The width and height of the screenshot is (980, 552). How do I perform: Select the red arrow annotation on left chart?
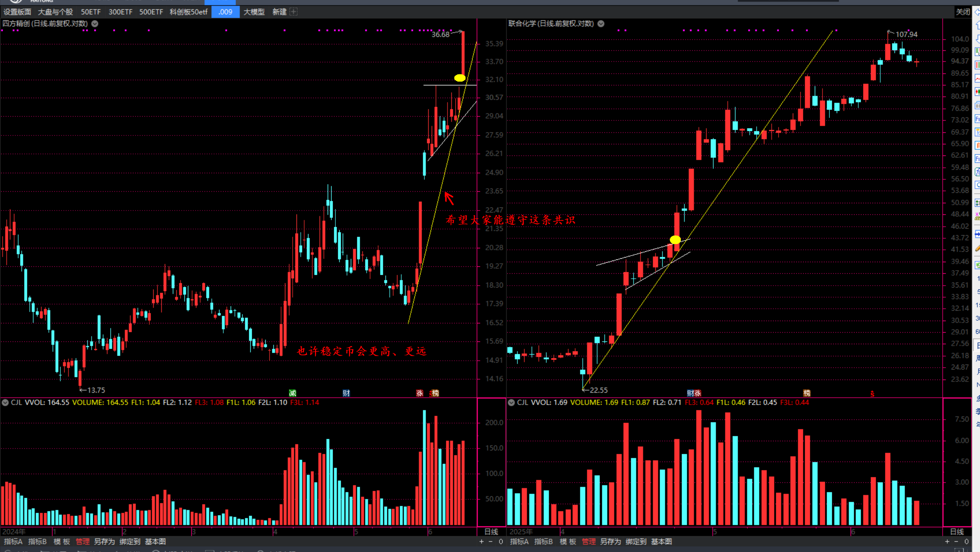(x=449, y=198)
